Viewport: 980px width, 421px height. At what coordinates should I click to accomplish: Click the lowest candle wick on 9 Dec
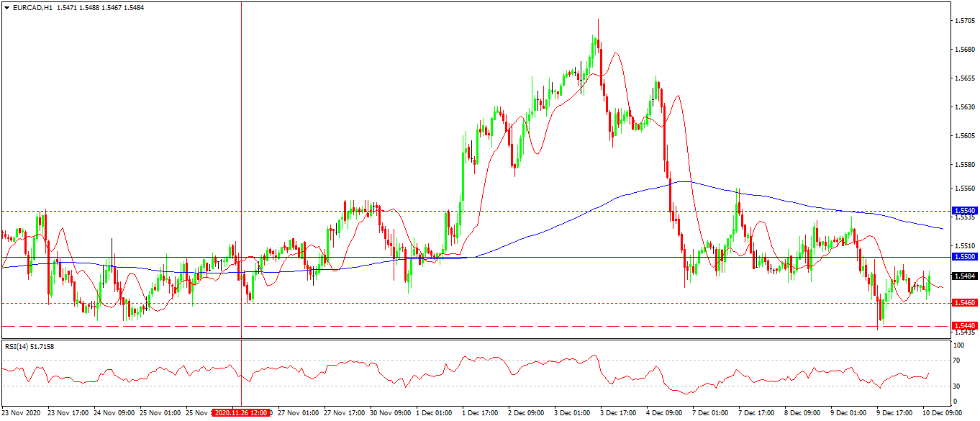tap(879, 327)
